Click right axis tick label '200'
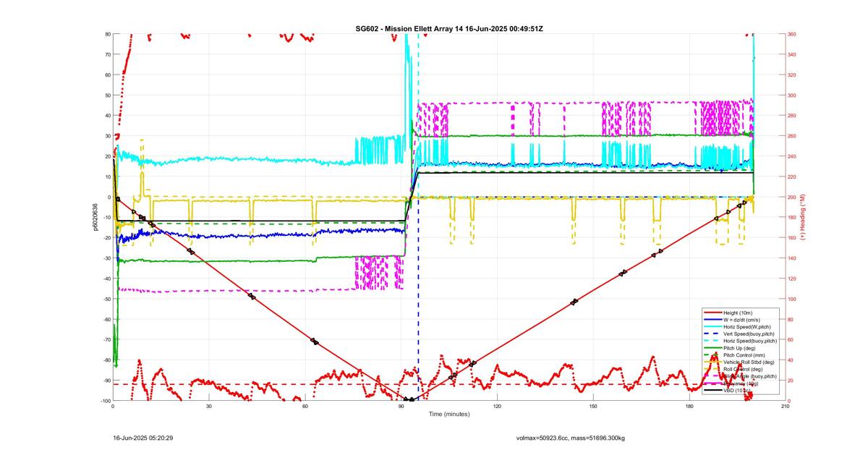 click(792, 197)
